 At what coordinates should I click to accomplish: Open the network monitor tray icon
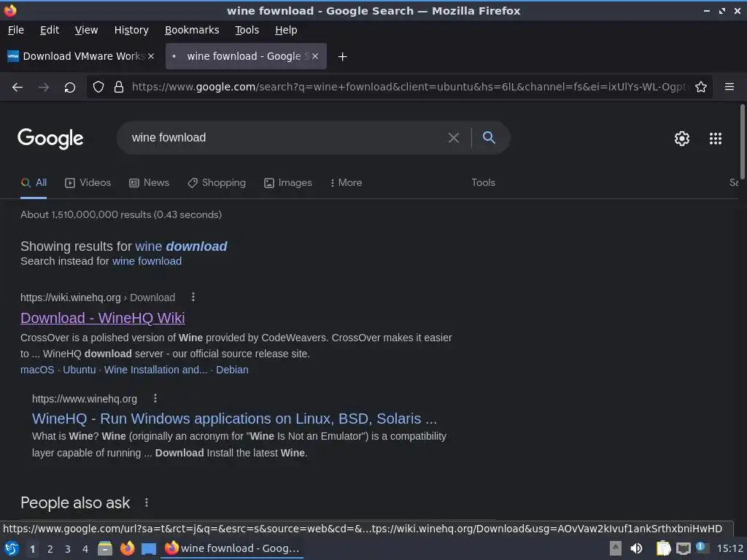[x=683, y=548]
